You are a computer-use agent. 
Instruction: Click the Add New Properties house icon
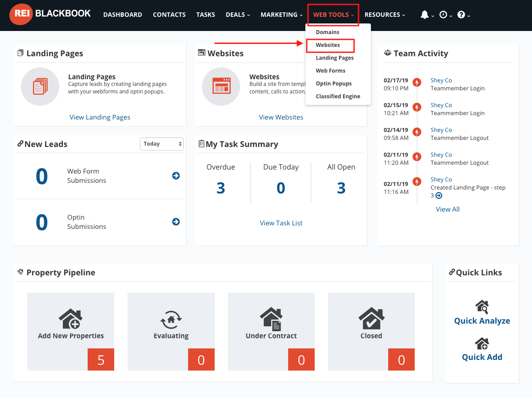[x=70, y=318]
